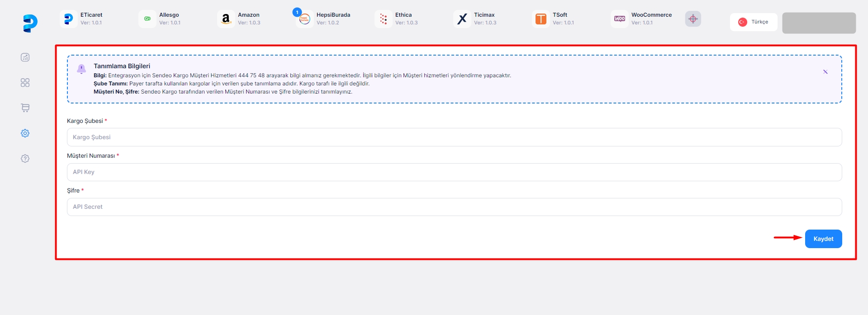868x315 pixels.
Task: Dismiss the Tanımlama Bilgileri info box
Action: click(825, 72)
